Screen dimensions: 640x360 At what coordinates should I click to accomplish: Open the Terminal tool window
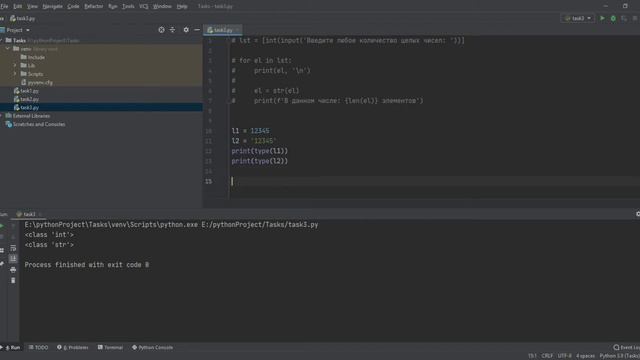110,347
